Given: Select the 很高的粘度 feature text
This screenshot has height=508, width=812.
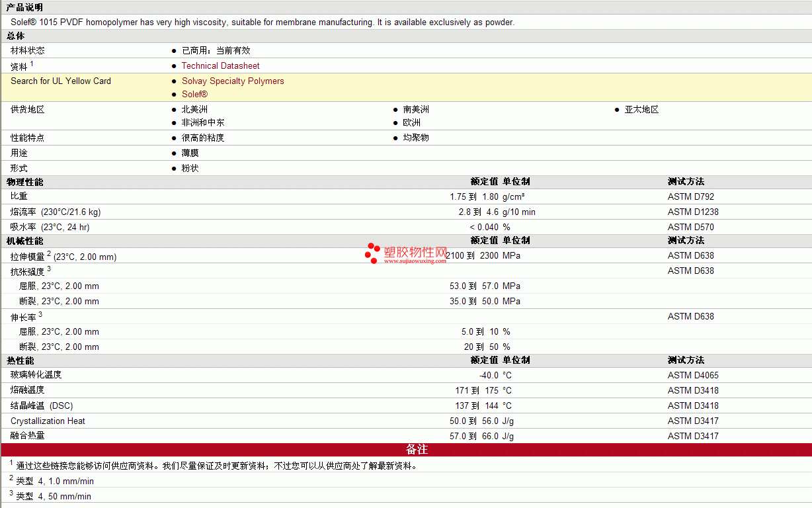Looking at the screenshot, I should [x=203, y=138].
